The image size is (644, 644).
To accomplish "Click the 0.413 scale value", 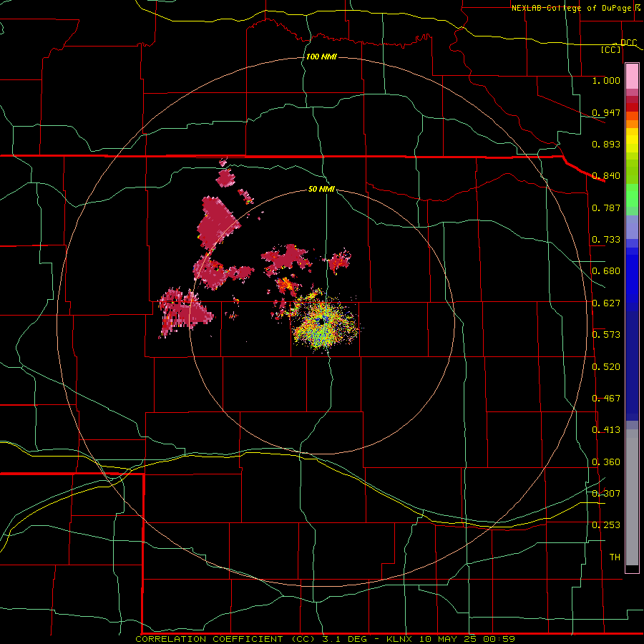I will pyautogui.click(x=606, y=430).
